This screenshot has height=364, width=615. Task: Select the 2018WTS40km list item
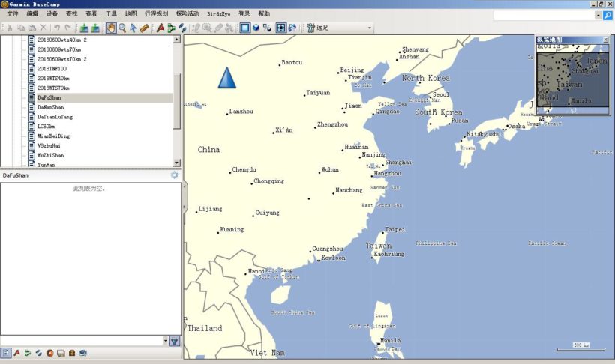pos(53,79)
